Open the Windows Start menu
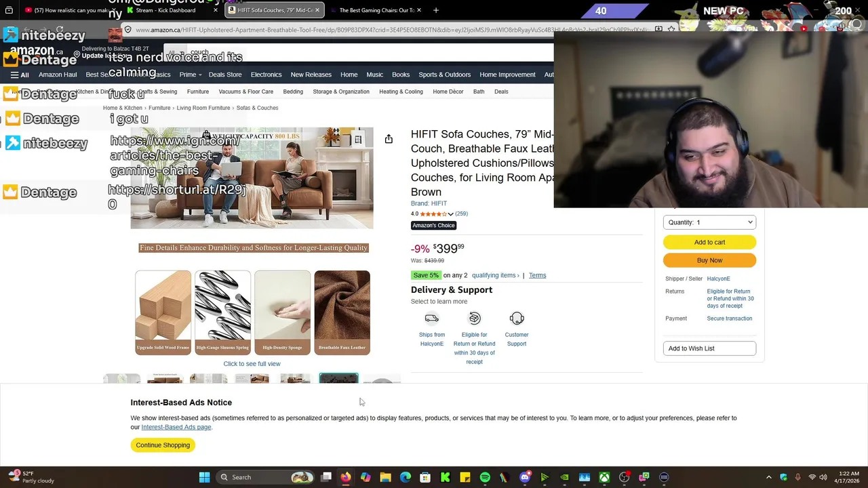The height and width of the screenshot is (488, 868). click(x=204, y=477)
